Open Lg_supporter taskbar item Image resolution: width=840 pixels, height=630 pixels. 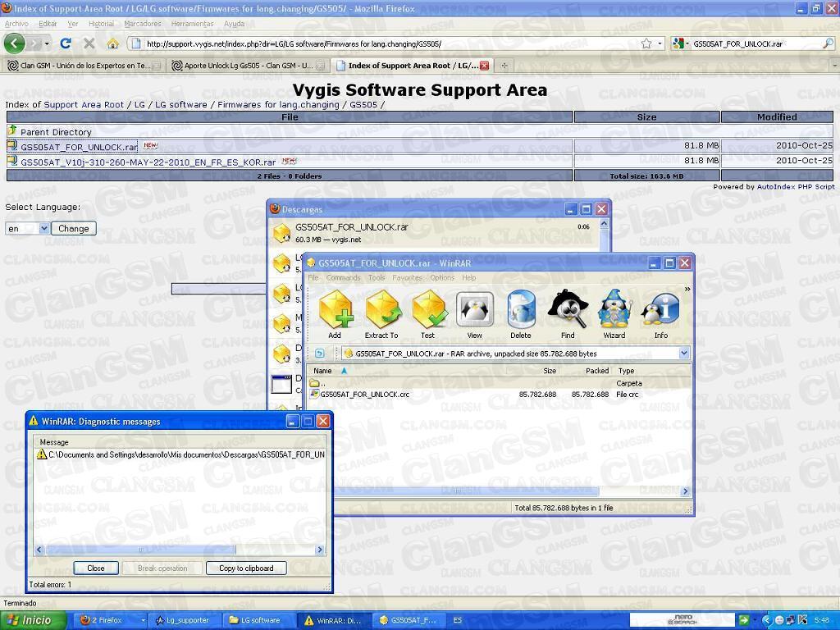(185, 620)
